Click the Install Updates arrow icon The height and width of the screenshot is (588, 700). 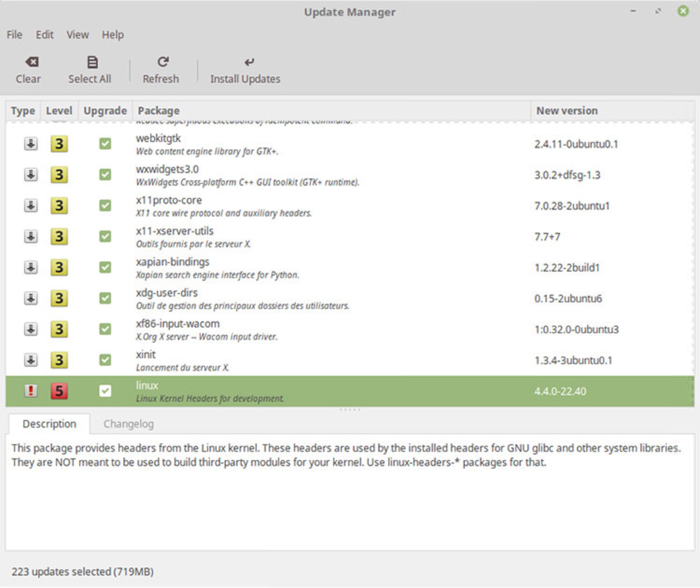pos(249,62)
